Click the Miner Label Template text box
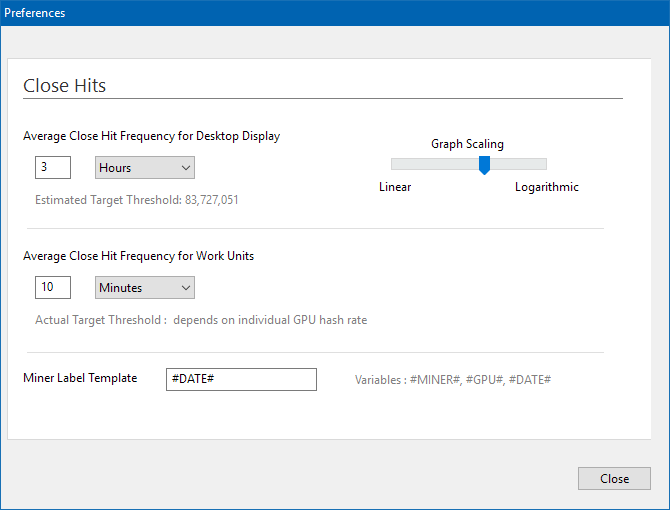The width and height of the screenshot is (670, 510). 241,379
